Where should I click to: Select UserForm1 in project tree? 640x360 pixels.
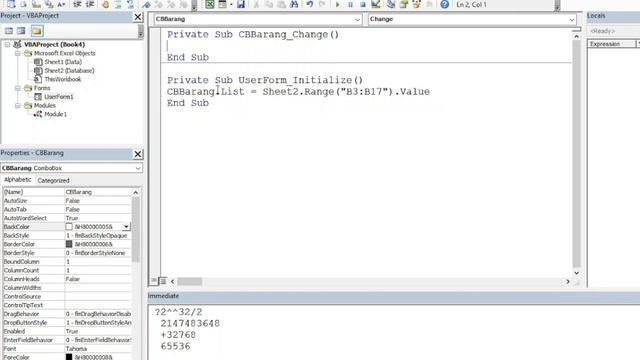tap(59, 97)
